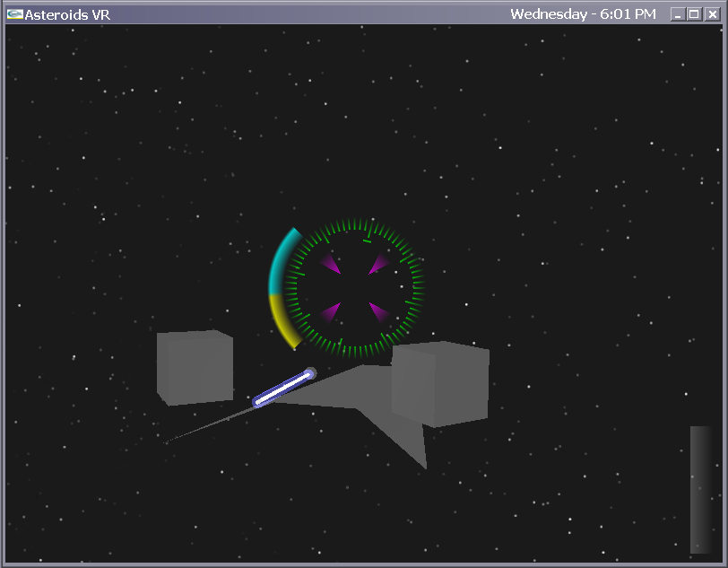The image size is (728, 568).
Task: Click the Asteroids VR window title
Action: coord(67,15)
